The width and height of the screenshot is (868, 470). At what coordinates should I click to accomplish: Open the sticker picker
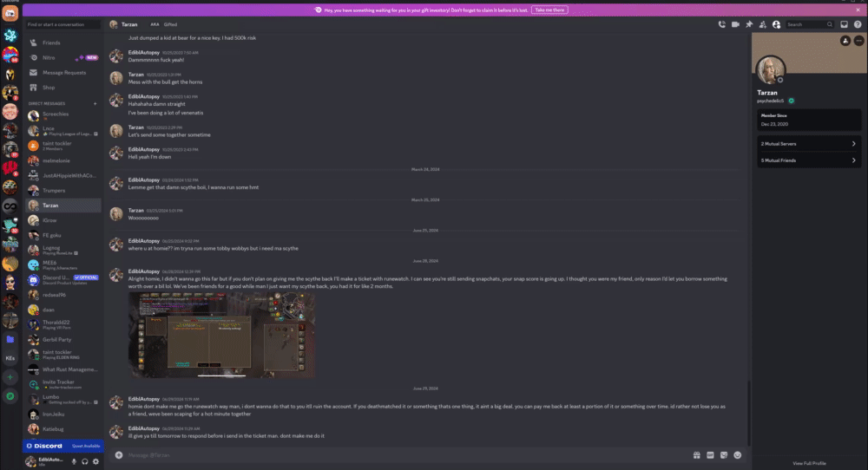coord(724,455)
